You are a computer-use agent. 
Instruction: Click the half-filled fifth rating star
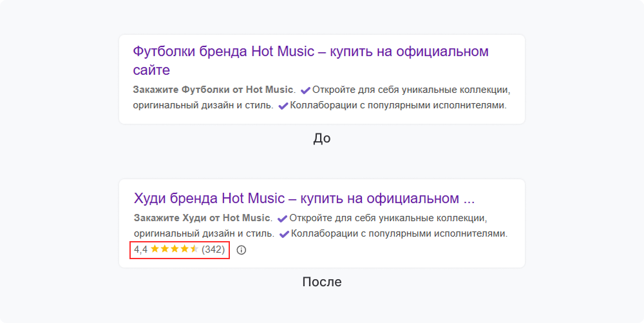coord(194,250)
